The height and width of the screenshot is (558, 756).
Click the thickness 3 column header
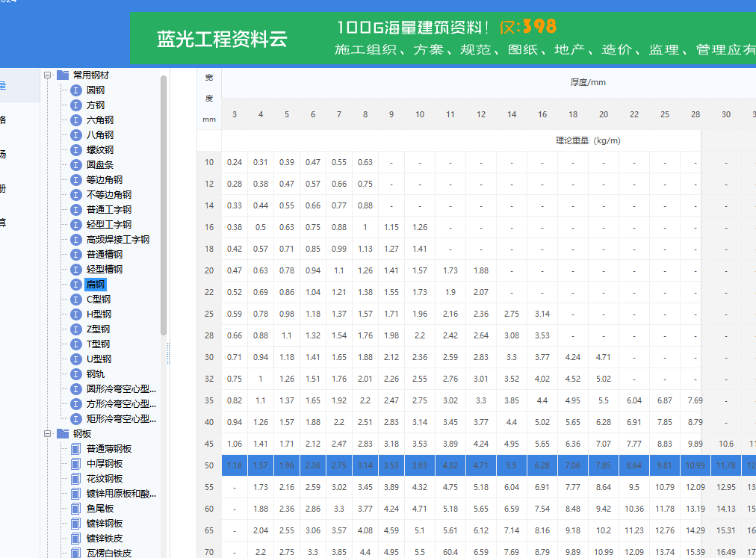(235, 114)
